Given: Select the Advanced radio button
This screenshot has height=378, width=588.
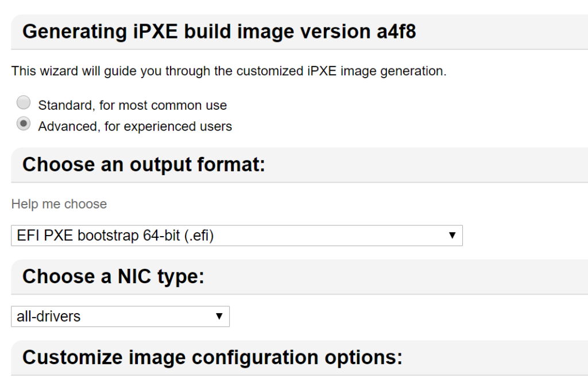Looking at the screenshot, I should point(24,124).
